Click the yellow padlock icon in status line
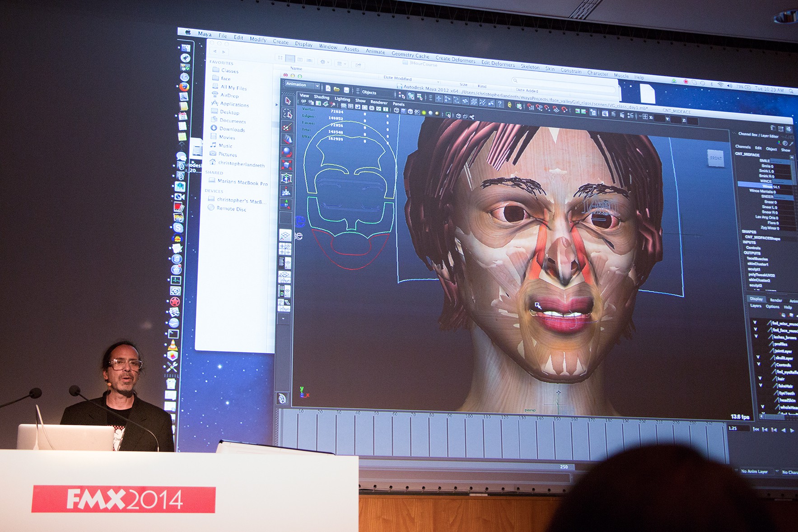 coord(510,105)
